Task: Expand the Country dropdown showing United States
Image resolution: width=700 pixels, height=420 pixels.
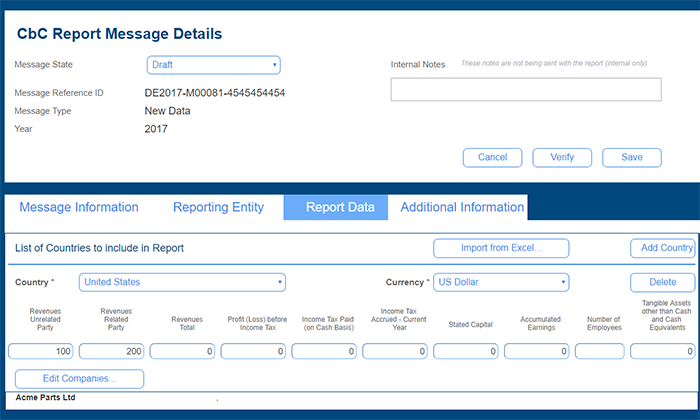Action: point(182,282)
